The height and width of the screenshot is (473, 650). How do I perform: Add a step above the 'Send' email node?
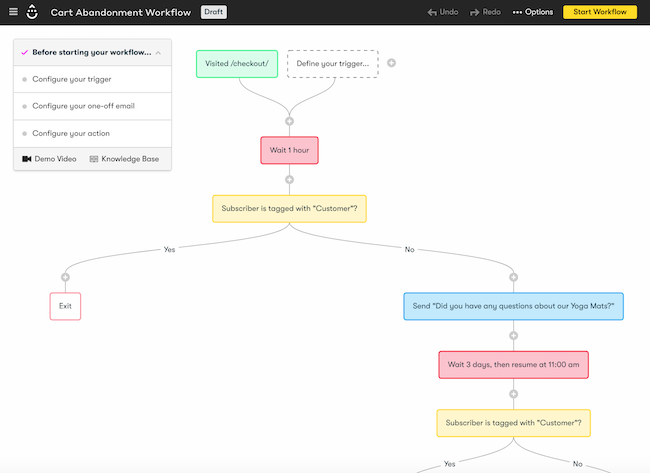coord(513,277)
